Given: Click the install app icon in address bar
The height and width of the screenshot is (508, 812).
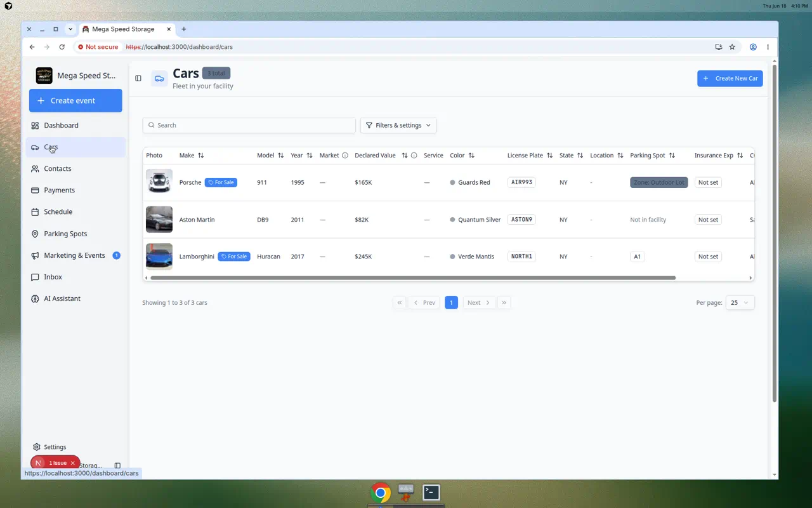Looking at the screenshot, I should pyautogui.click(x=718, y=47).
